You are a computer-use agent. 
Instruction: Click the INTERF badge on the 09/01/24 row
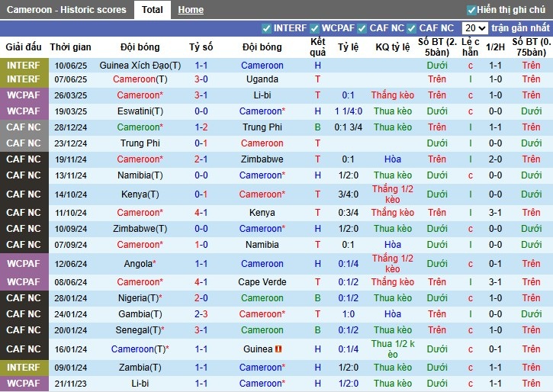click(23, 368)
